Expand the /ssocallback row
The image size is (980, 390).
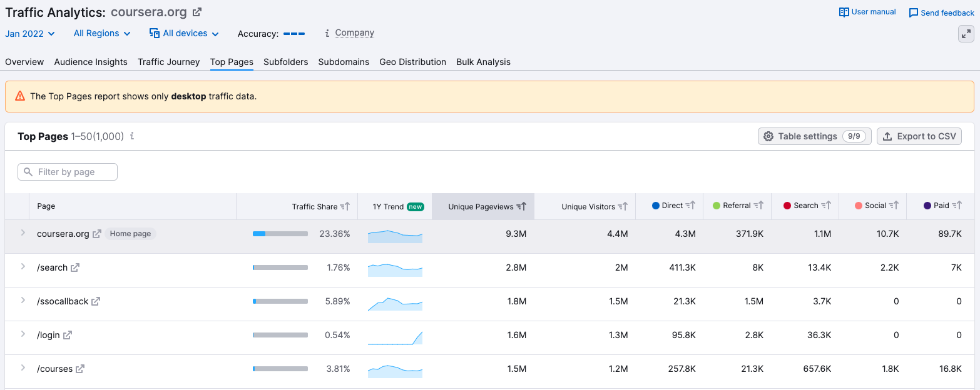[23, 300]
